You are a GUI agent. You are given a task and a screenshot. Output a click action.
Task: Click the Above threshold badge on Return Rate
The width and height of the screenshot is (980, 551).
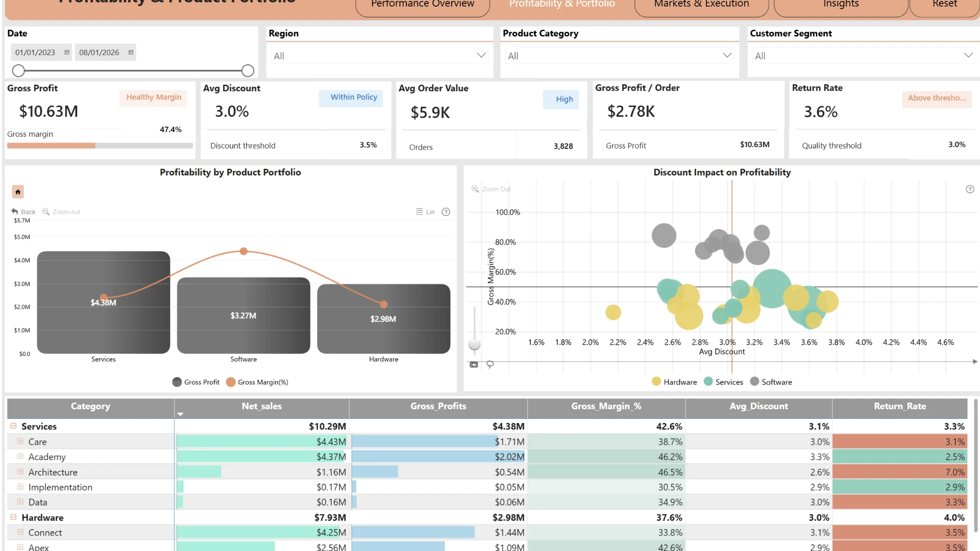tap(937, 98)
